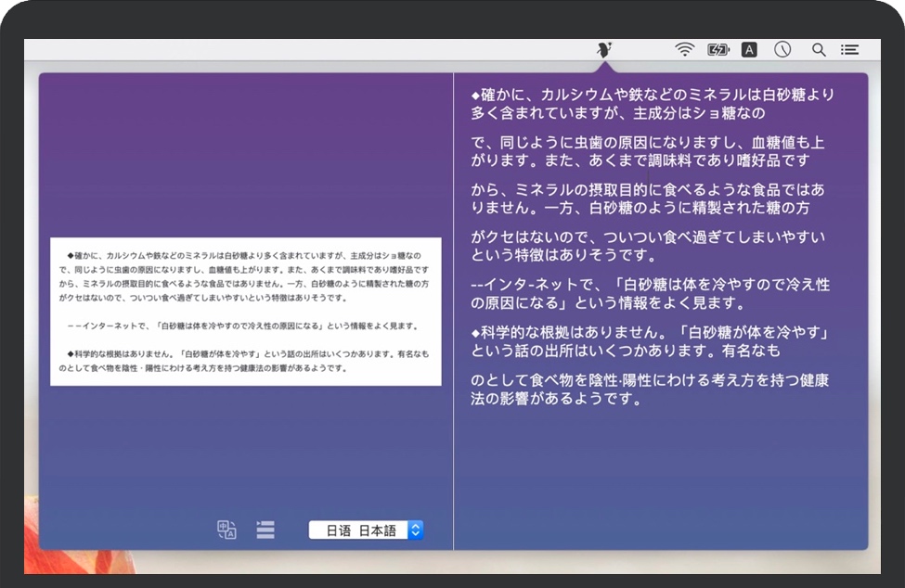Click the OCR bird icon in menu bar
The width and height of the screenshot is (905, 588).
pos(604,49)
